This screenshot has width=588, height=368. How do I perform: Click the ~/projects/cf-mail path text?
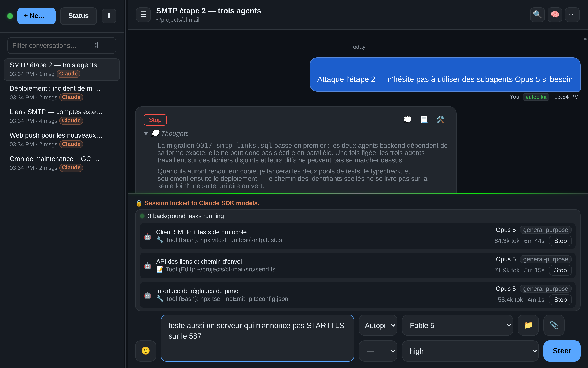(178, 20)
